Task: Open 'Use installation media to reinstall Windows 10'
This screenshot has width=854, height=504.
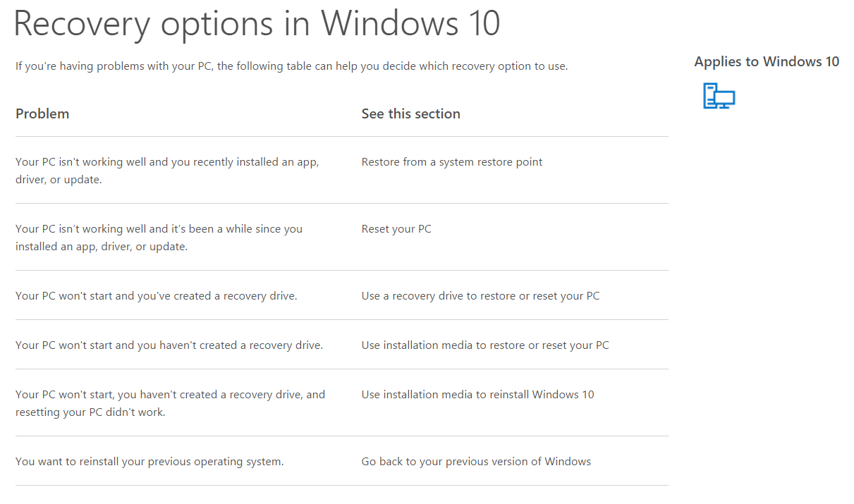Action: pos(478,395)
